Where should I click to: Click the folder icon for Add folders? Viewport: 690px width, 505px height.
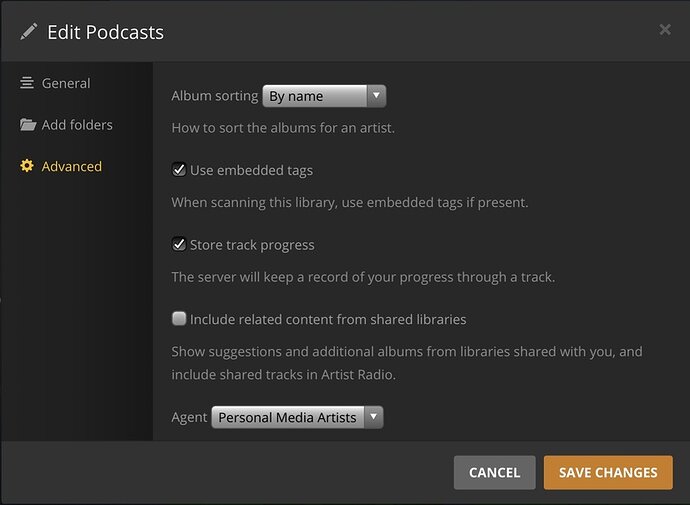tap(27, 125)
